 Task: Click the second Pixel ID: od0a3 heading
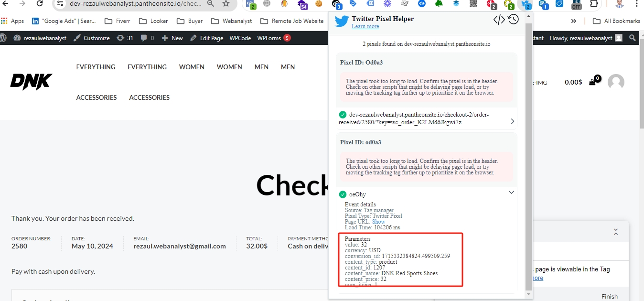click(361, 142)
